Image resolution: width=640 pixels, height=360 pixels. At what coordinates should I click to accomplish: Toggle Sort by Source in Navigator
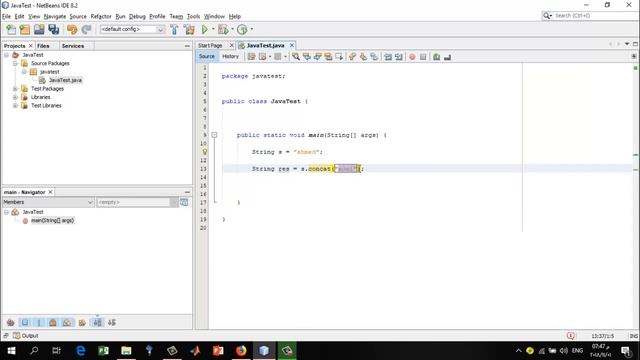pos(112,322)
